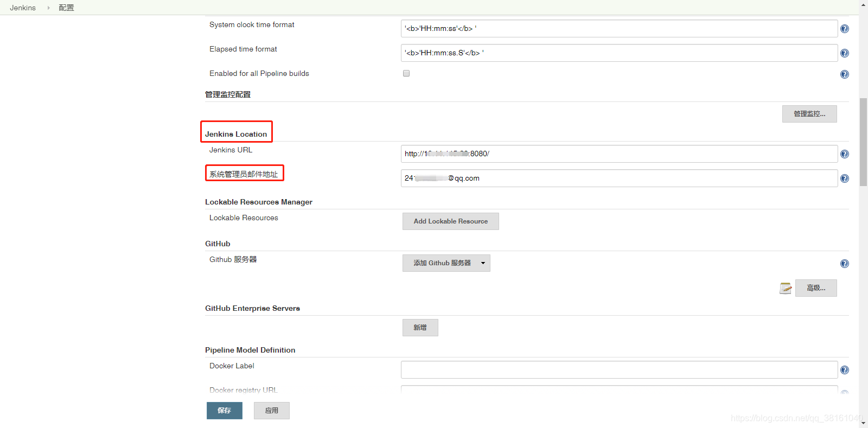
Task: Open help for Elapsed time format
Action: pyautogui.click(x=845, y=53)
